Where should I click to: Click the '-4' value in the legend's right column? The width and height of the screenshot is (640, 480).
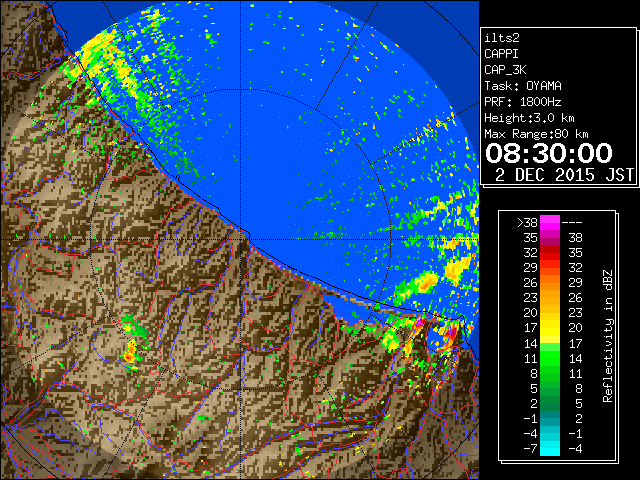(x=575, y=448)
